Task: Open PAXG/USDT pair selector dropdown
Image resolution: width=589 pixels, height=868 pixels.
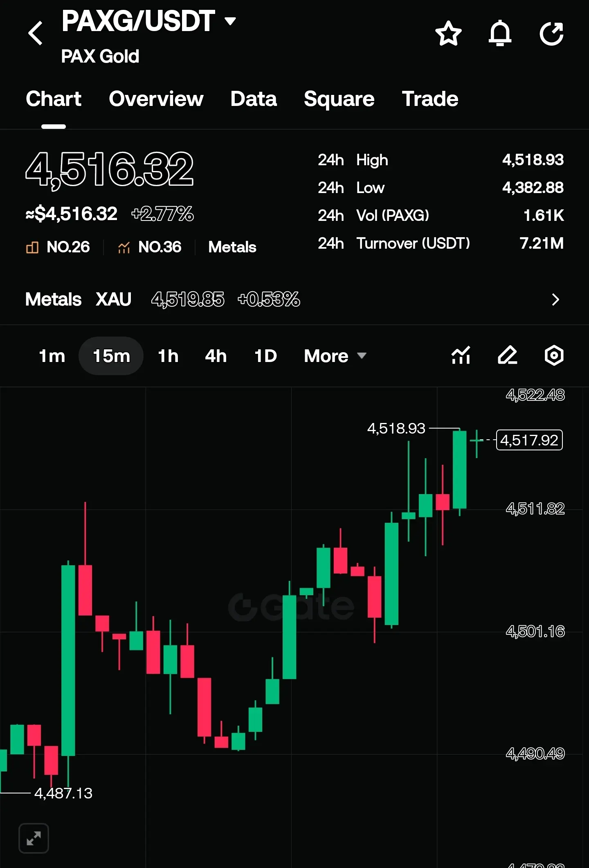Action: [x=230, y=21]
